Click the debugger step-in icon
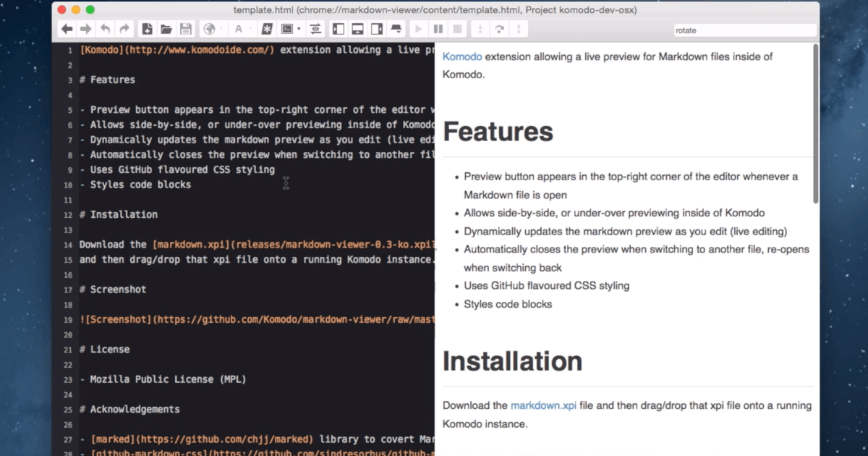The image size is (868, 456). 480,29
